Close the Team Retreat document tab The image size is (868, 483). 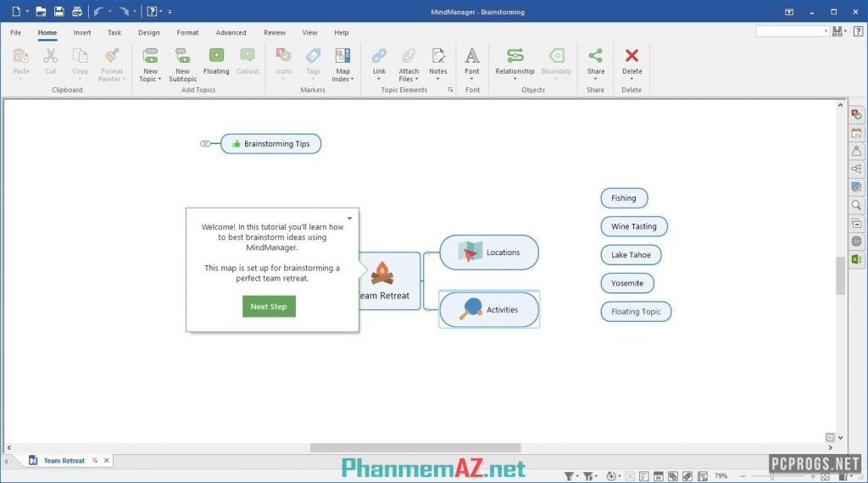pos(106,460)
